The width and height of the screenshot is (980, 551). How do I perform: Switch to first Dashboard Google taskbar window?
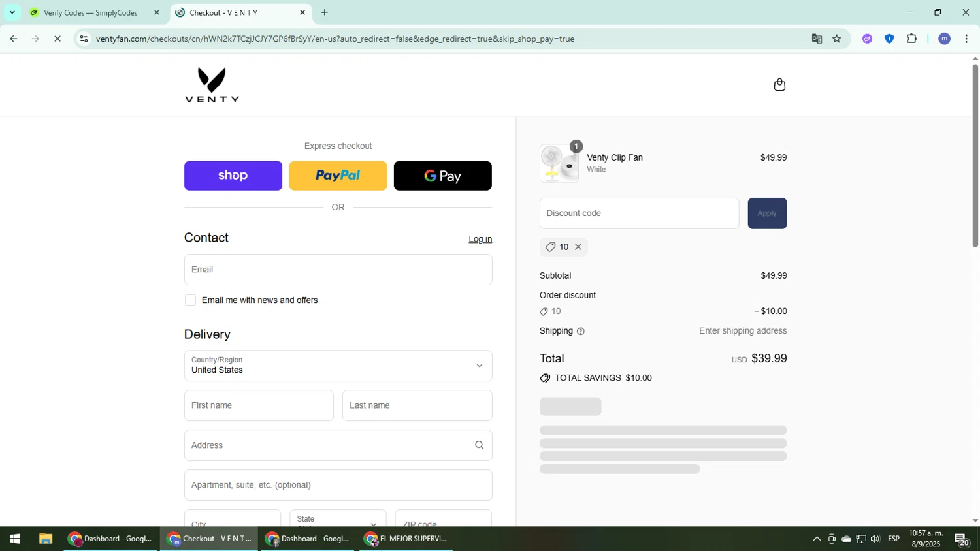110,539
